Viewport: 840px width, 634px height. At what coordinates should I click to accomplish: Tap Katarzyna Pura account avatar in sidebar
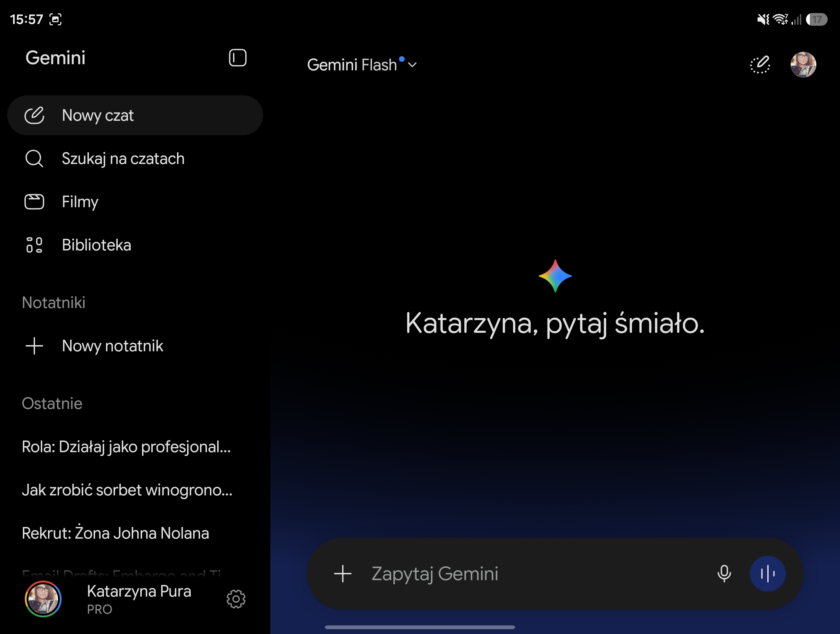point(43,599)
